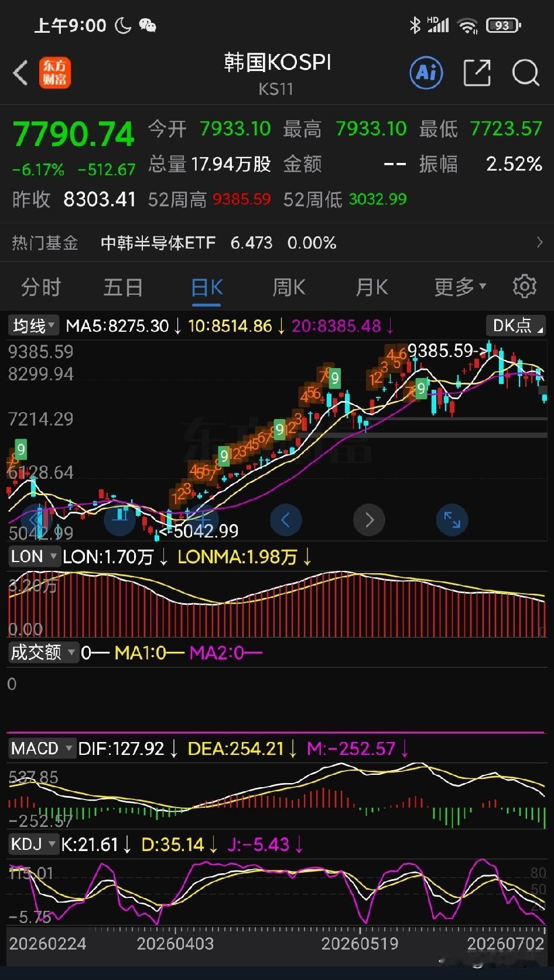The height and width of the screenshot is (980, 554).
Task: Tap the Bluetooth status icon
Action: tap(415, 25)
